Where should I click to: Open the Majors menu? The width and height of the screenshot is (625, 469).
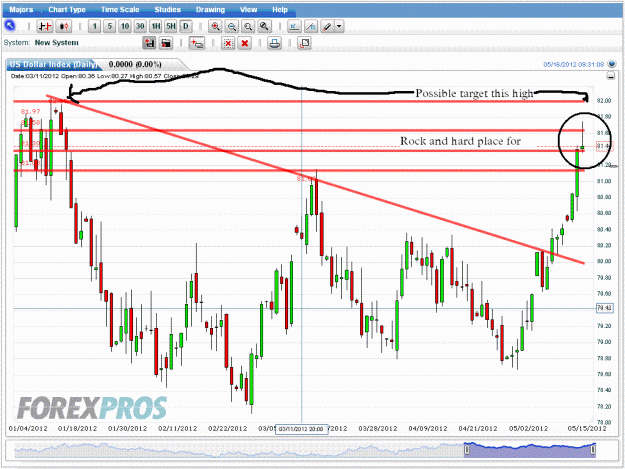21,10
